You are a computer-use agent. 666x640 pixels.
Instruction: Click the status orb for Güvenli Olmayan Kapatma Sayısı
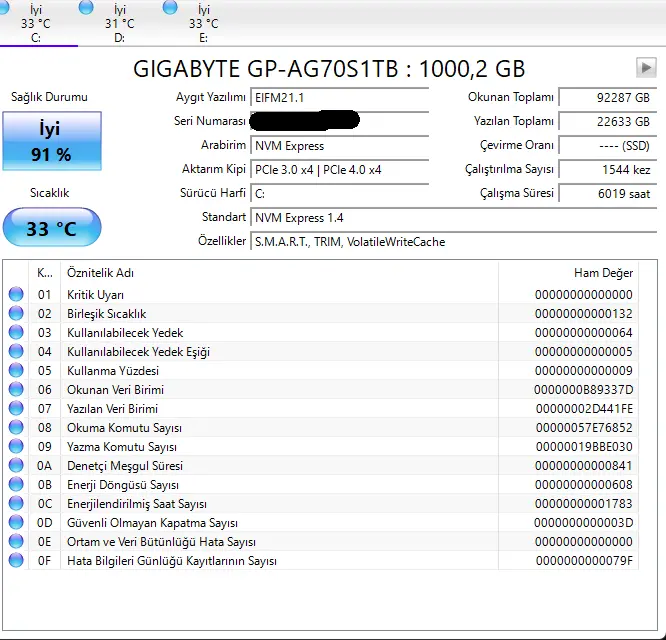(16, 522)
